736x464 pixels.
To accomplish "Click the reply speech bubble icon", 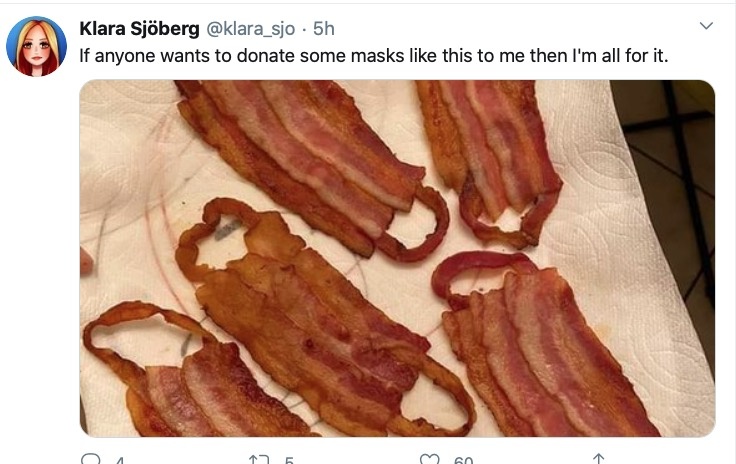I will (x=90, y=459).
